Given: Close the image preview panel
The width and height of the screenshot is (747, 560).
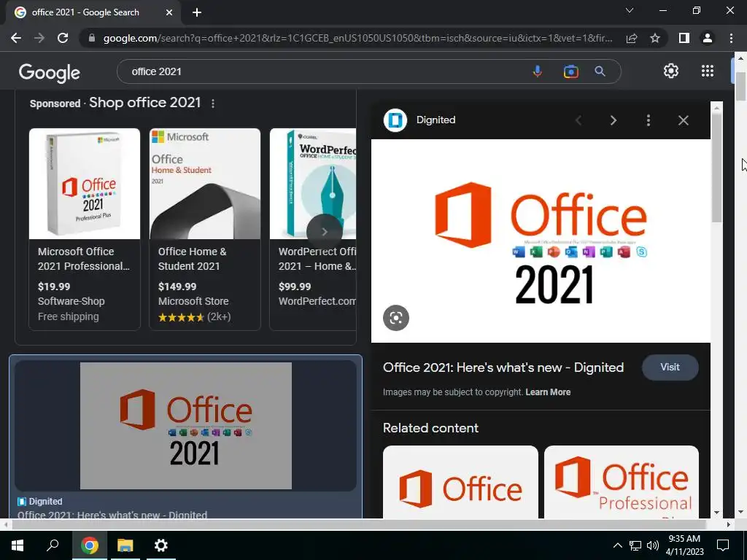Looking at the screenshot, I should tap(683, 120).
